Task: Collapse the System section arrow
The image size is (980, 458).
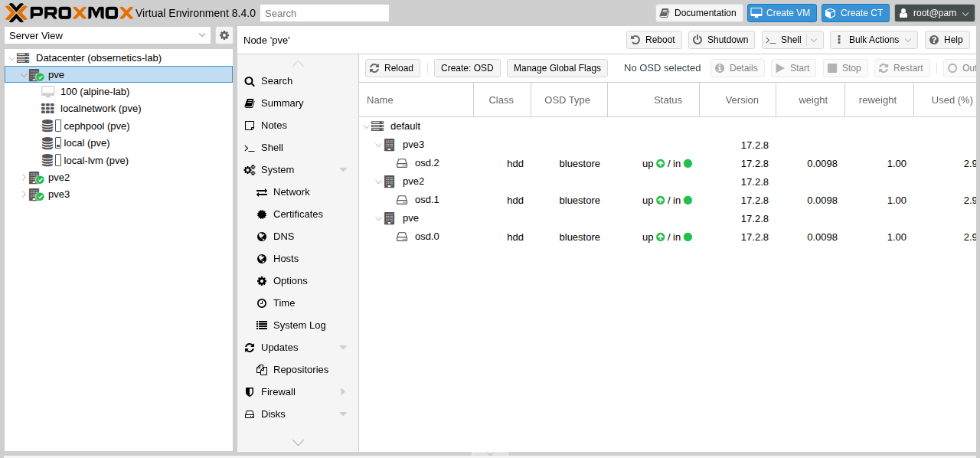Action: [x=344, y=170]
